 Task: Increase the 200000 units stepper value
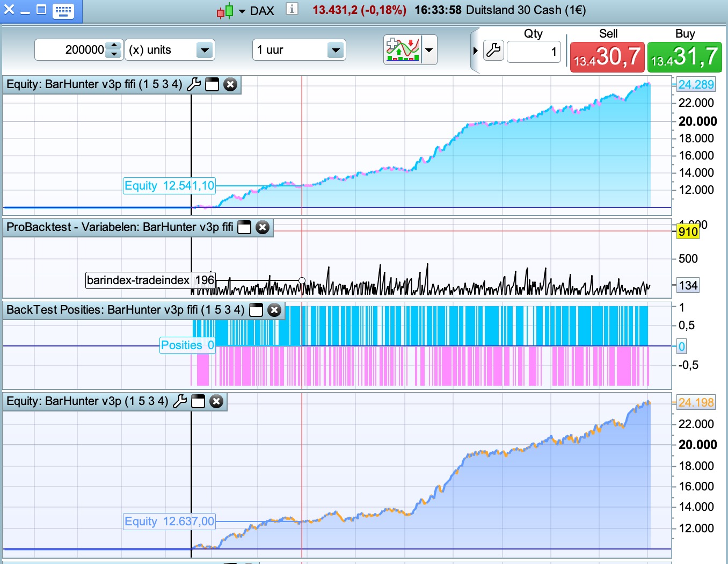[x=114, y=46]
